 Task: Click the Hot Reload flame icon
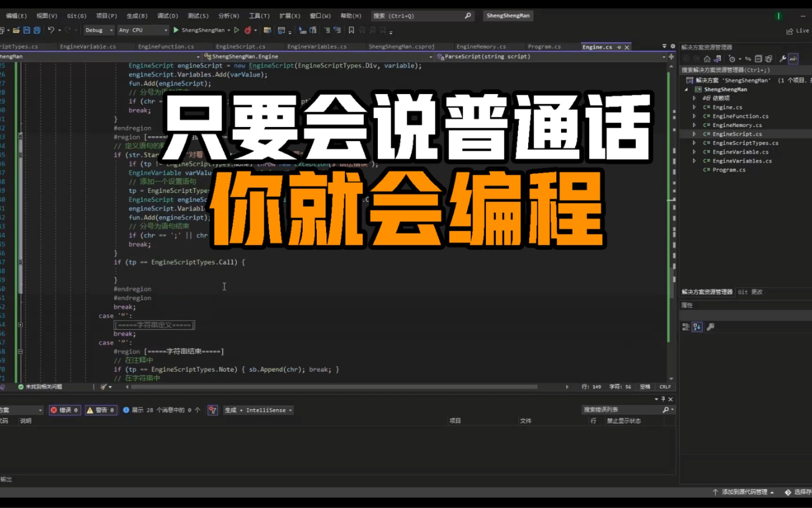click(x=248, y=30)
